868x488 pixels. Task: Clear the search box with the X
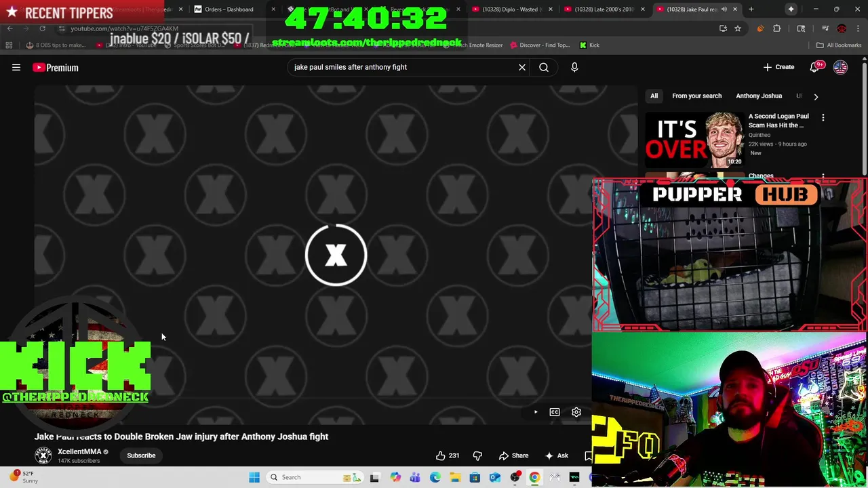tap(522, 67)
